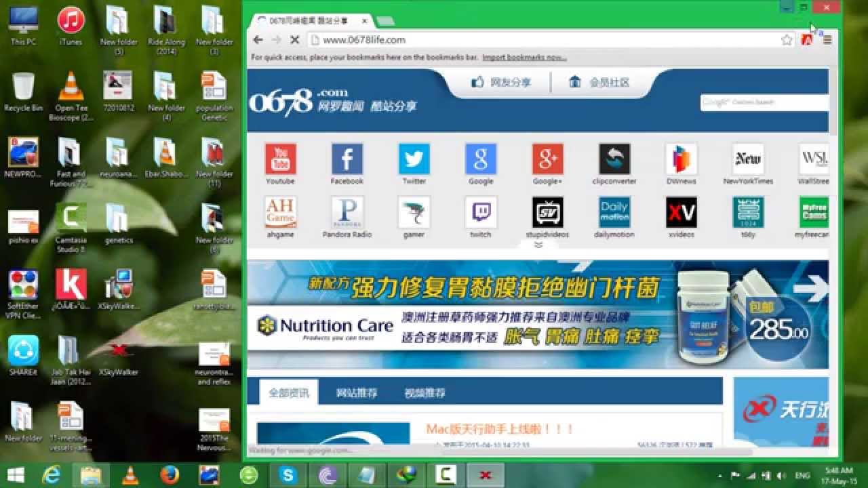Open VLC media player from taskbar

130,475
